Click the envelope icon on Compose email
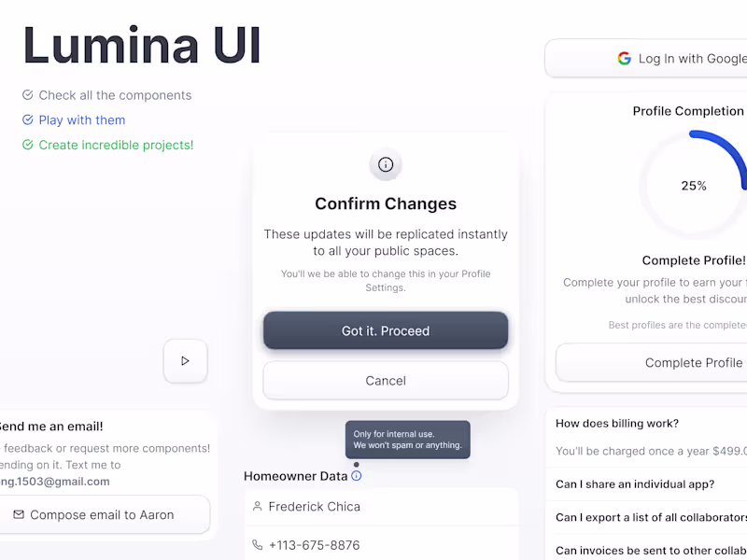 19,514
